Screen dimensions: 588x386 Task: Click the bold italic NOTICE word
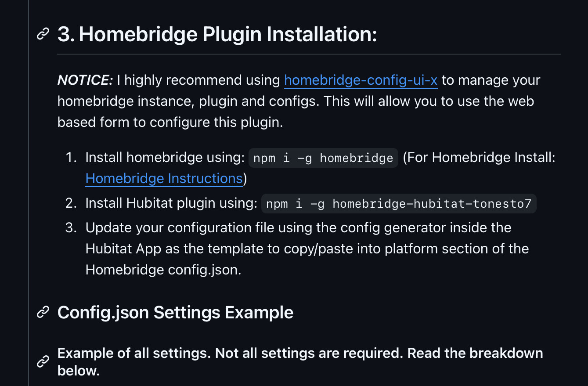tap(85, 80)
